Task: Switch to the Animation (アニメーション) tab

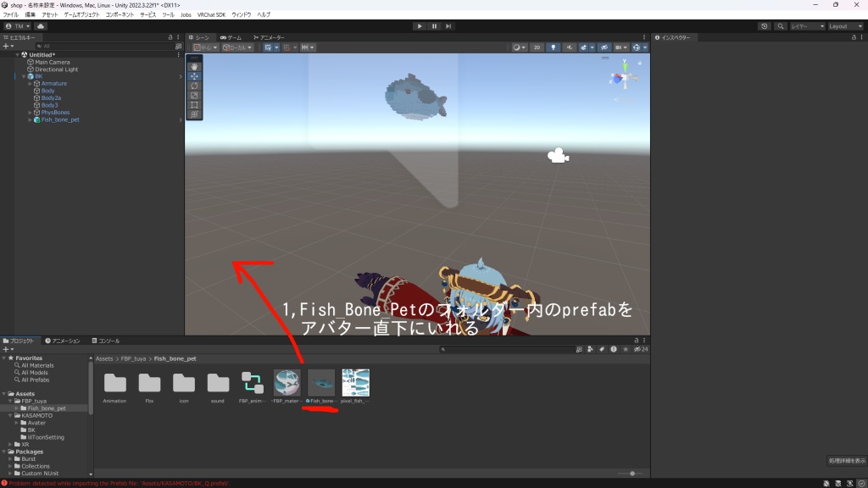Action: point(63,341)
